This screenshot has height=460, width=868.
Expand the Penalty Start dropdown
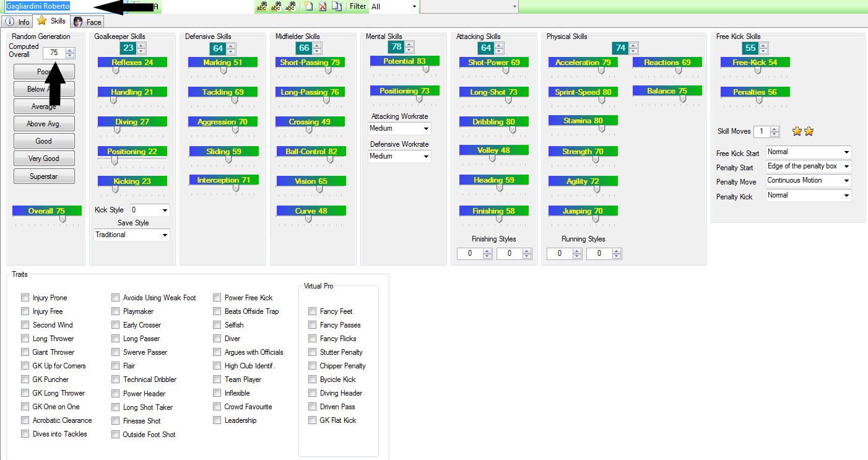pos(808,167)
